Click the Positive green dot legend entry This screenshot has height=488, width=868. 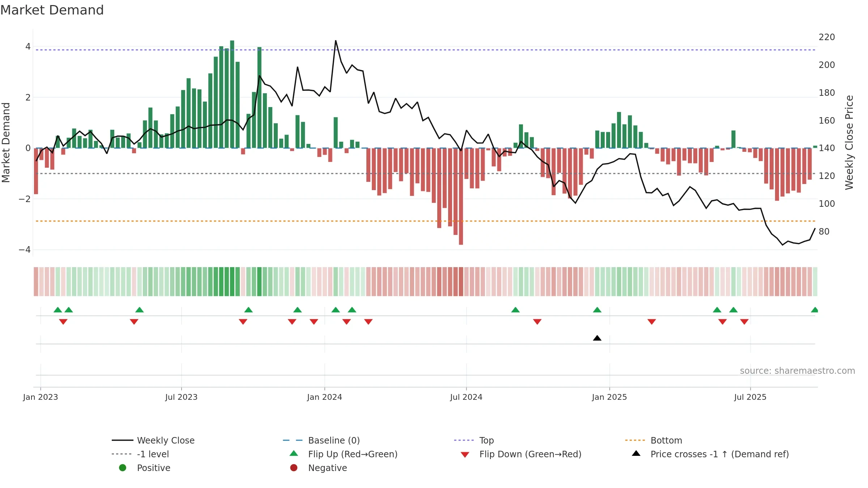tap(144, 468)
